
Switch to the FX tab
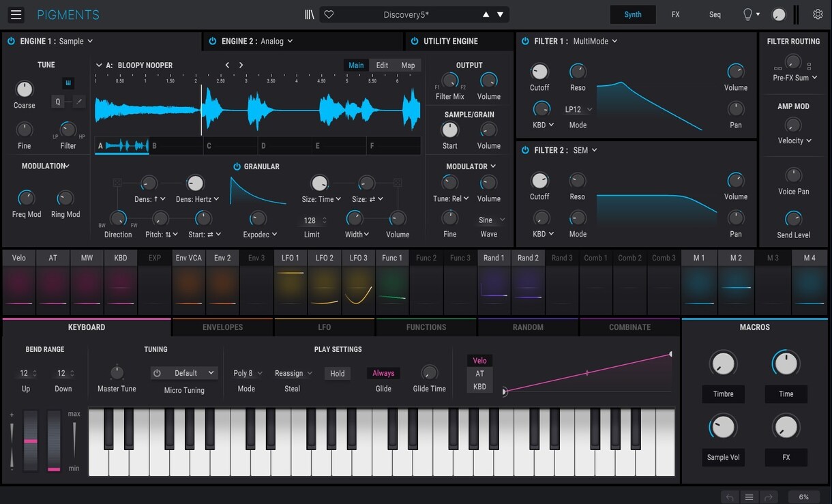pos(675,14)
